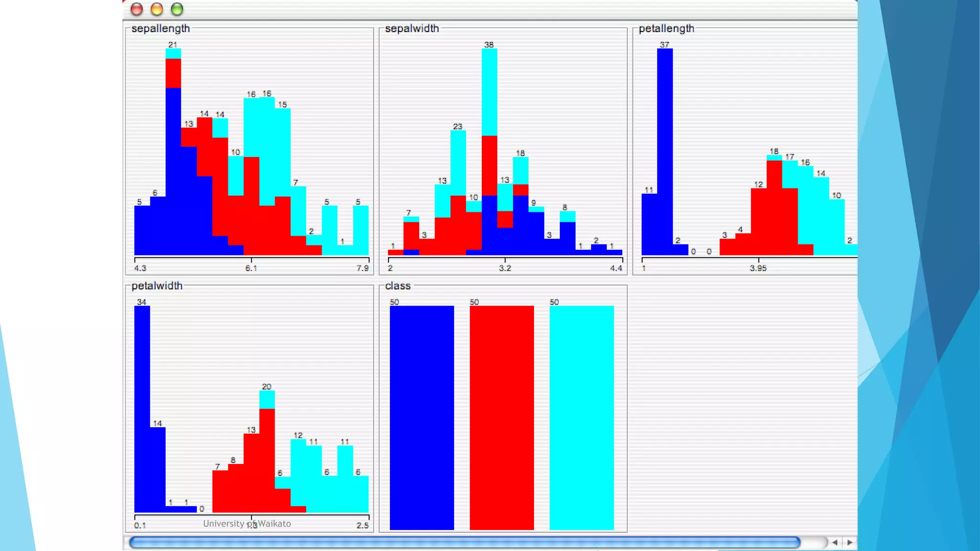The width and height of the screenshot is (980, 551).
Task: Click the cyan class bar
Action: click(x=581, y=417)
